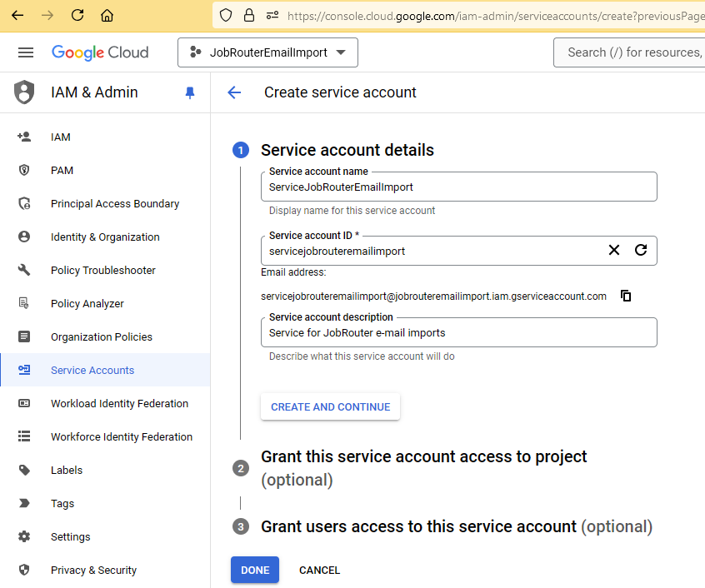Open the Settings gear in the sidebar
The width and height of the screenshot is (705, 588).
(x=24, y=536)
